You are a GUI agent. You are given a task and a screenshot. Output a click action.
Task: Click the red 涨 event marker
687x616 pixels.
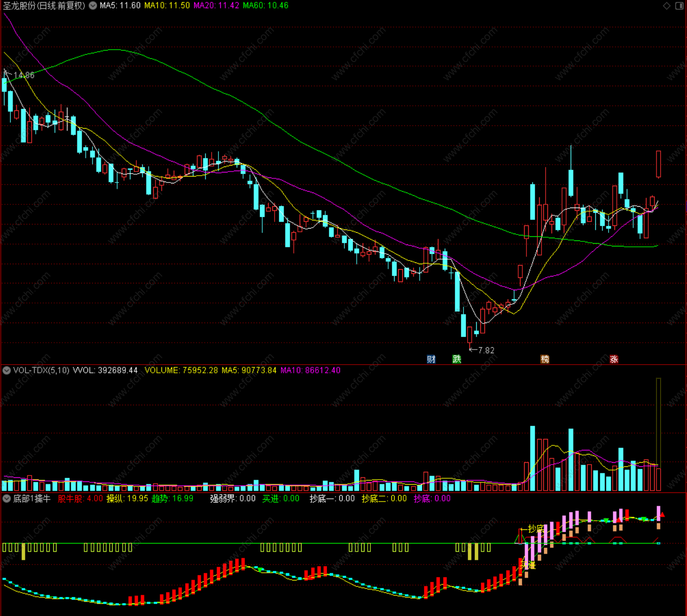coord(614,359)
